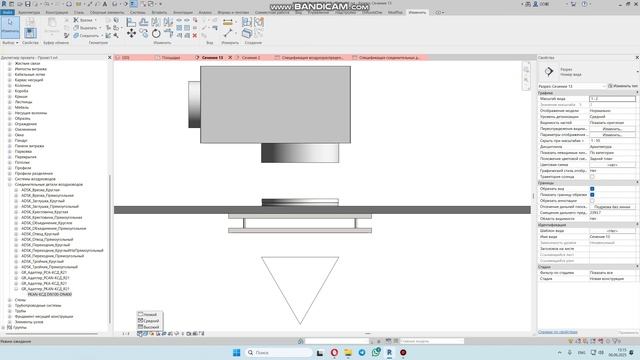
Task: Uncheck the Обрезать вид checkbox
Action: (592, 189)
